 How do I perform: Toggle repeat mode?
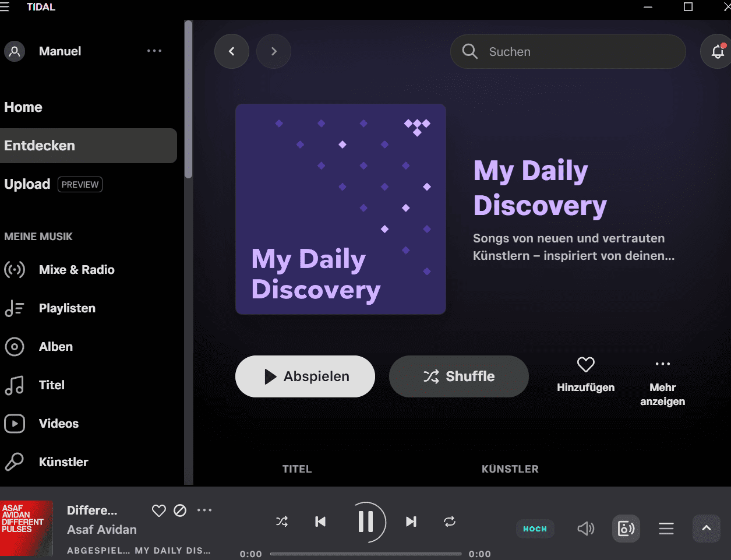tap(450, 522)
